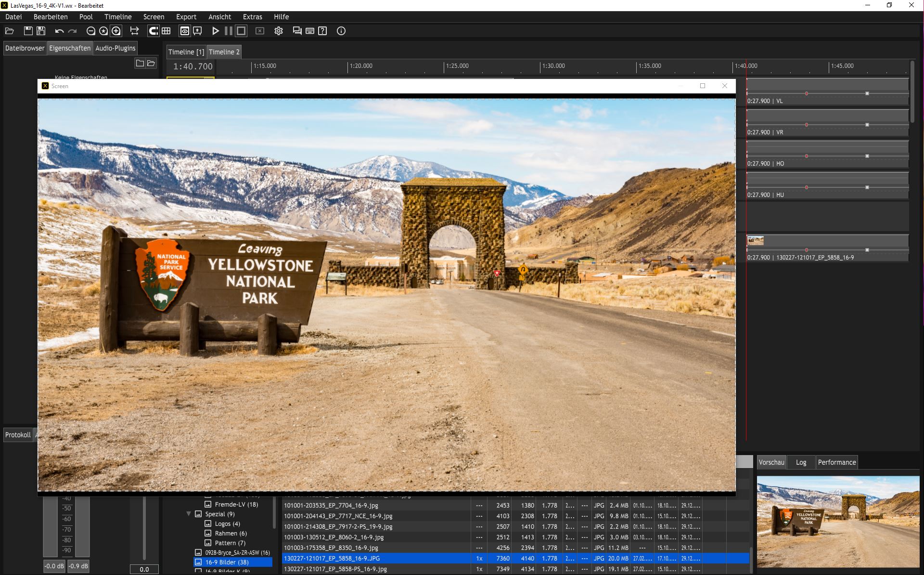Click the Yellowstone preview thumbnail

pyautogui.click(x=838, y=522)
